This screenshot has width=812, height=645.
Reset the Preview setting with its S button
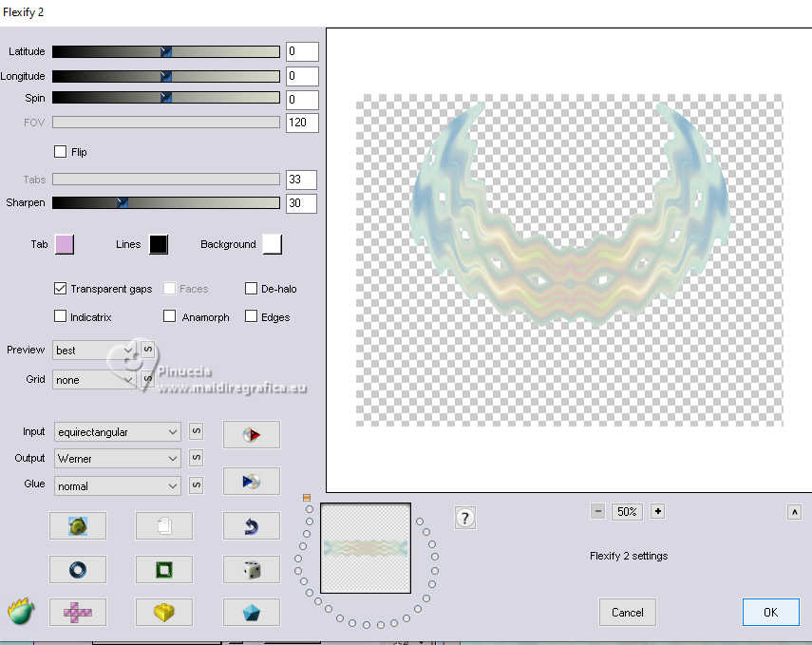(147, 350)
